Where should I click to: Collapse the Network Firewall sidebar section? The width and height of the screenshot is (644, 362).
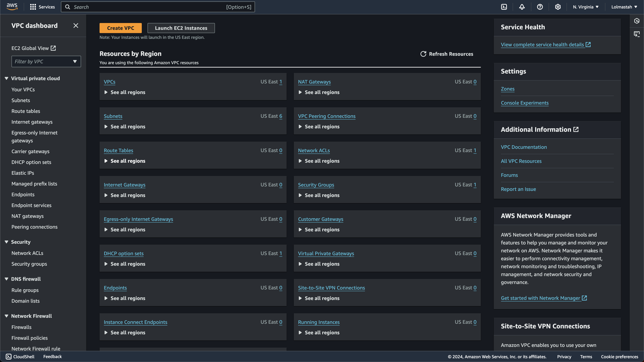pyautogui.click(x=6, y=316)
